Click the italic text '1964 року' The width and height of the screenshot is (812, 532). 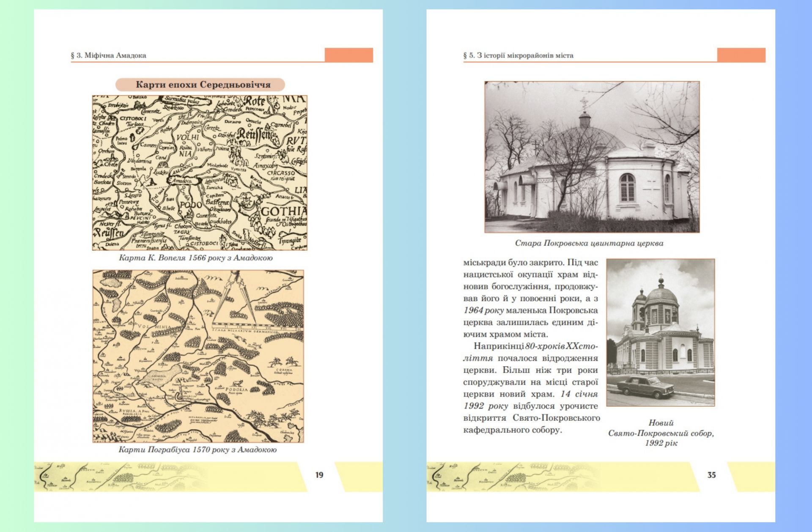pos(483,310)
